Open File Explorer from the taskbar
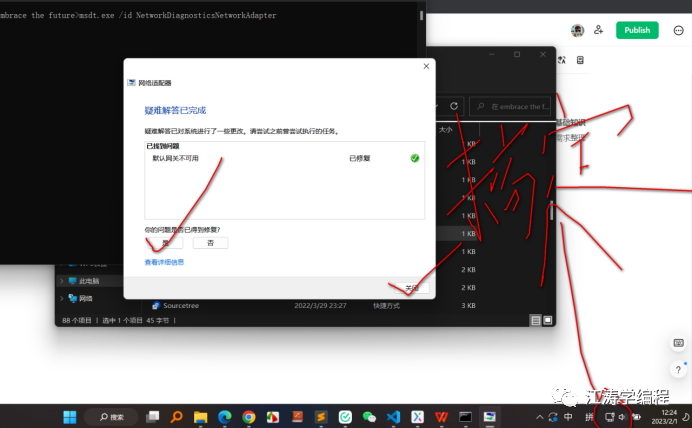 point(200,417)
